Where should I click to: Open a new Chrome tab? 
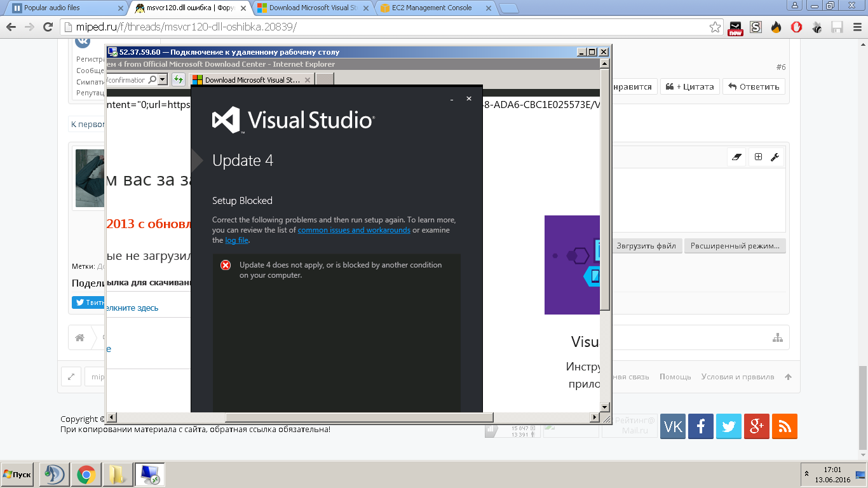click(508, 8)
